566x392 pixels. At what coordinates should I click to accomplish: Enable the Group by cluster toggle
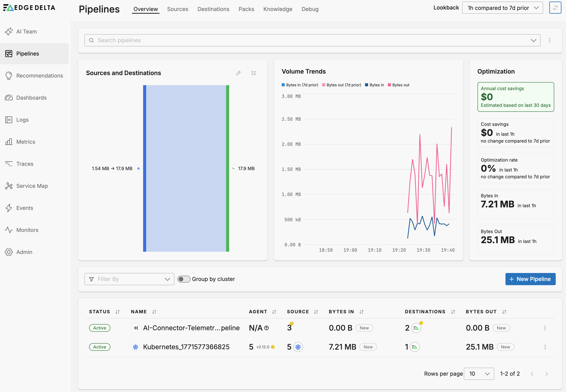tap(184, 279)
